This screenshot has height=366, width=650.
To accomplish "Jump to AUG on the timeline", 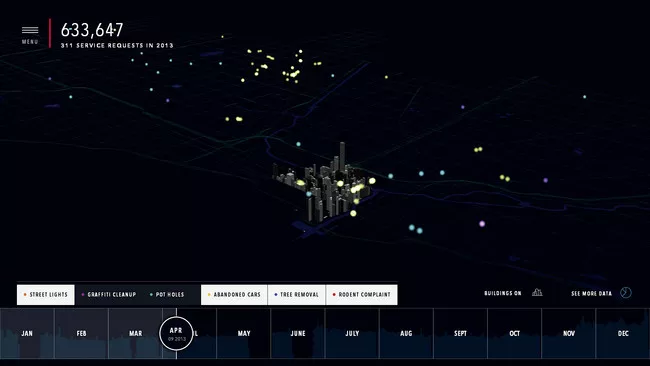I will click(x=406, y=333).
